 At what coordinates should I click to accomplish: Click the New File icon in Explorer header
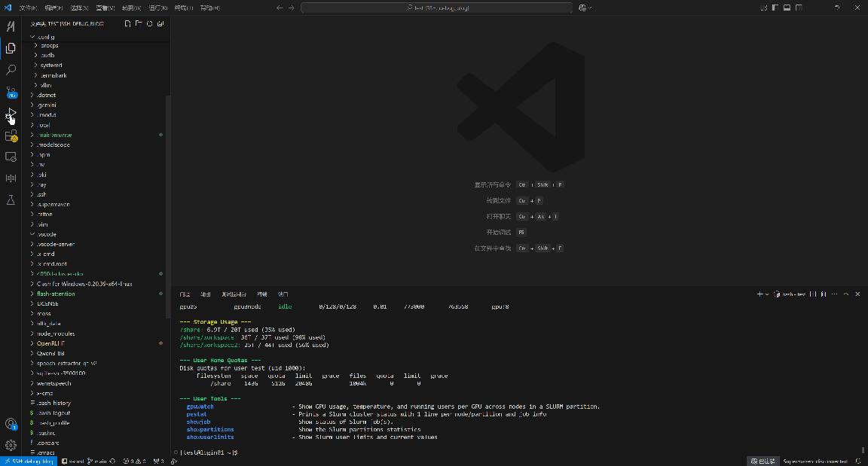click(128, 23)
